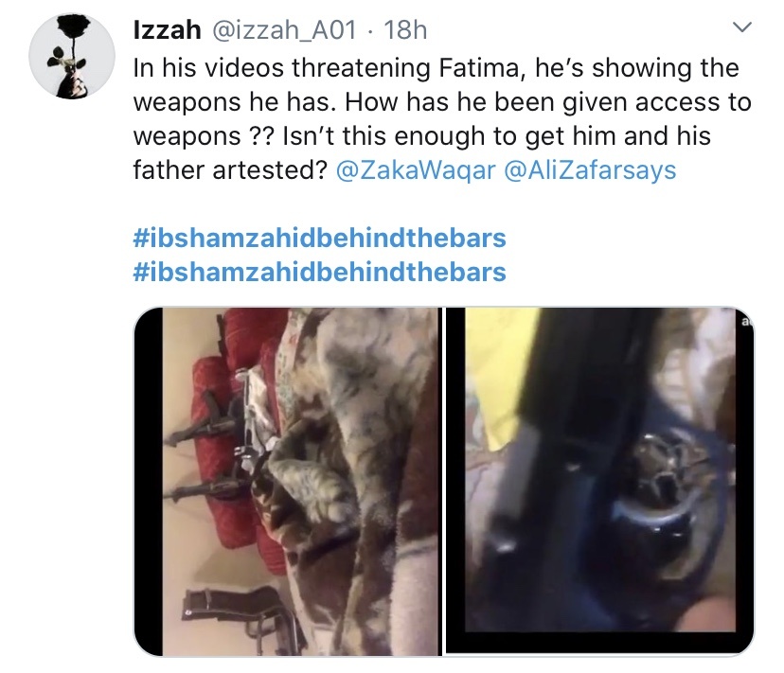Click the text 'father artested?'
The image size is (784, 673).
pyautogui.click(x=230, y=170)
